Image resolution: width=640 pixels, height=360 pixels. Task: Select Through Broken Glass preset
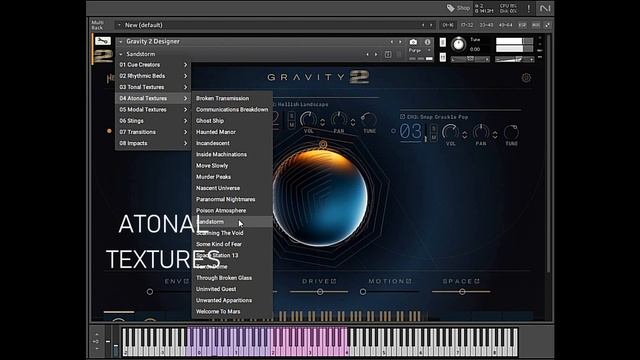point(232,278)
